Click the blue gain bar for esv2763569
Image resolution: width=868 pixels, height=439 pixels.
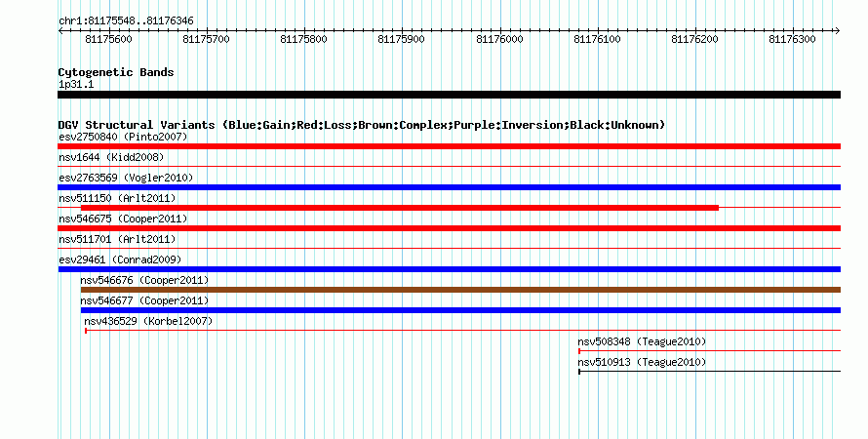click(449, 187)
